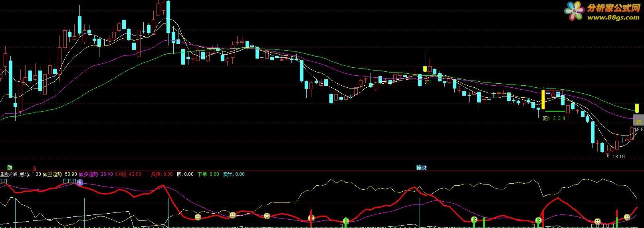Click the 19.8 price label
The height and width of the screenshot is (228, 644).
point(639,130)
